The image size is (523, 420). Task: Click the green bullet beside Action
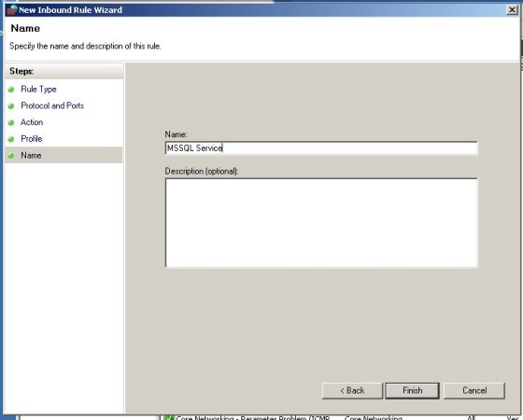11,122
